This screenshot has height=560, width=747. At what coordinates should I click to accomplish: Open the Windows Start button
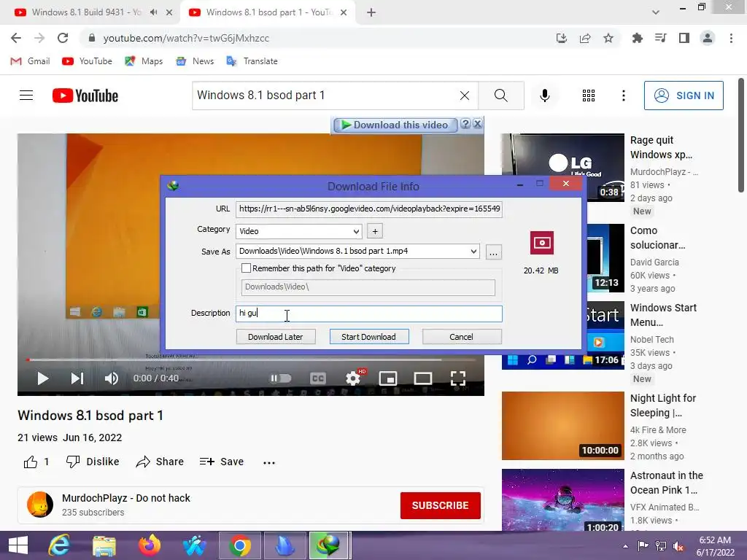(x=18, y=545)
